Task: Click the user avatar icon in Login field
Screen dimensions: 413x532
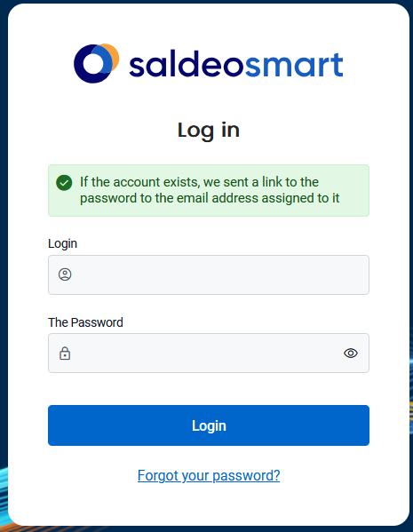Action: tap(65, 274)
